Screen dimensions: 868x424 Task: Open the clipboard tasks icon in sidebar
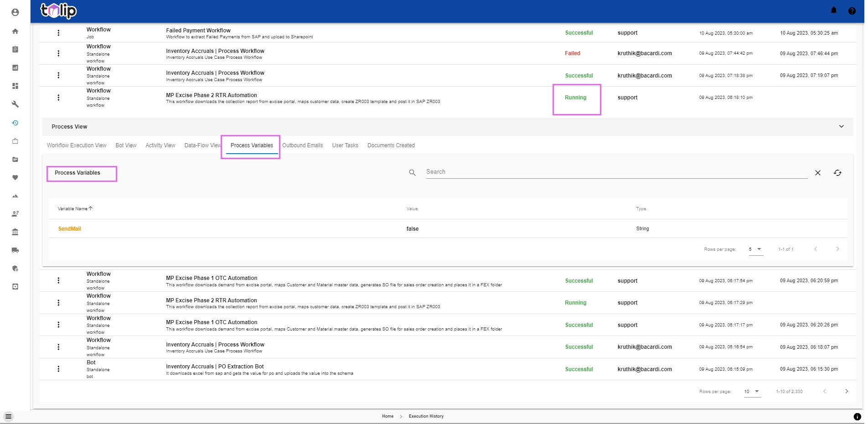[x=15, y=49]
